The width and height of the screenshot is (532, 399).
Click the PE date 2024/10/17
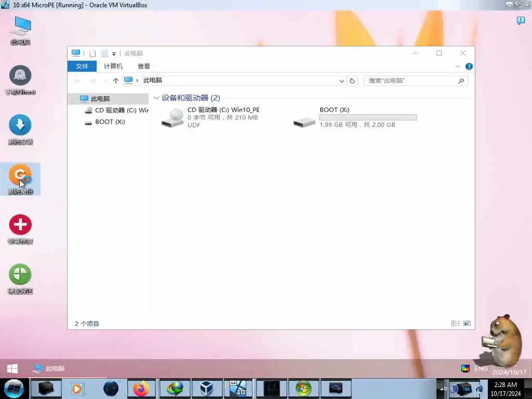point(510,372)
